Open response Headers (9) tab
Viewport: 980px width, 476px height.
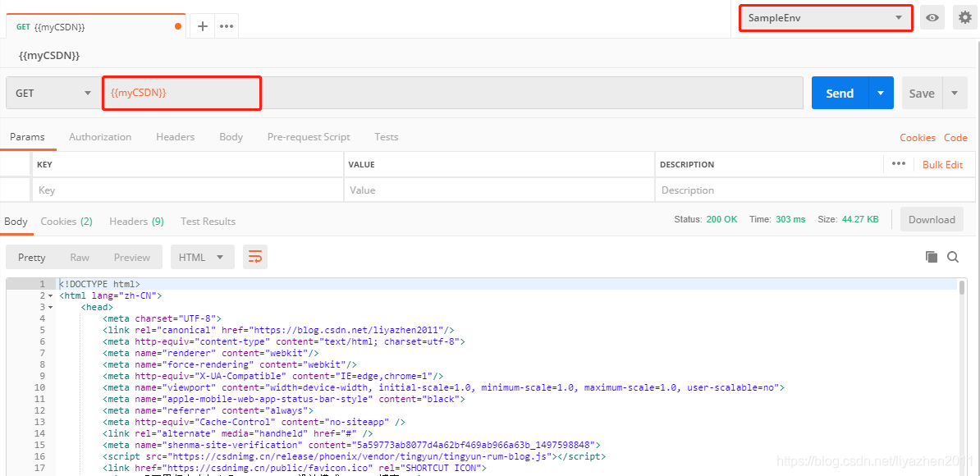(x=136, y=221)
